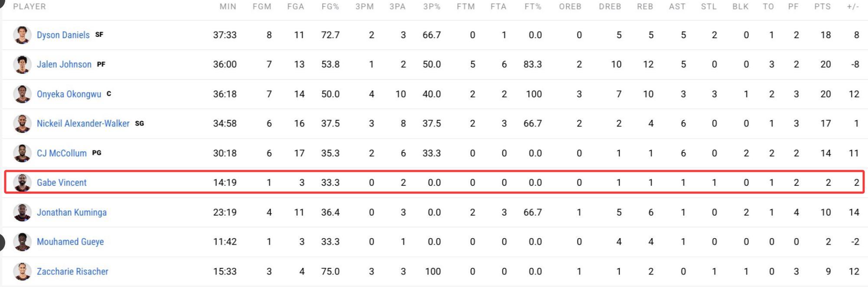Open the Zaccharie Risacher name link
This screenshot has width=868, height=287.
click(72, 271)
